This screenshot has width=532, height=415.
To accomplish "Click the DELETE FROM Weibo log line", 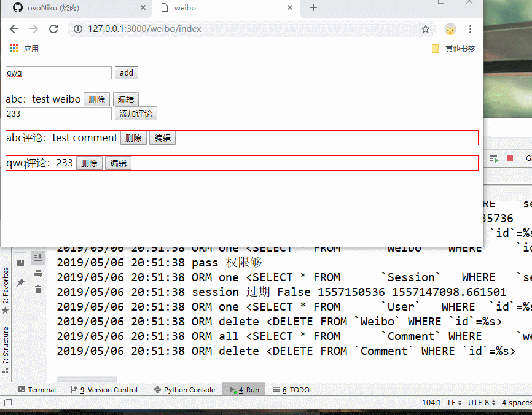I will tap(280, 322).
